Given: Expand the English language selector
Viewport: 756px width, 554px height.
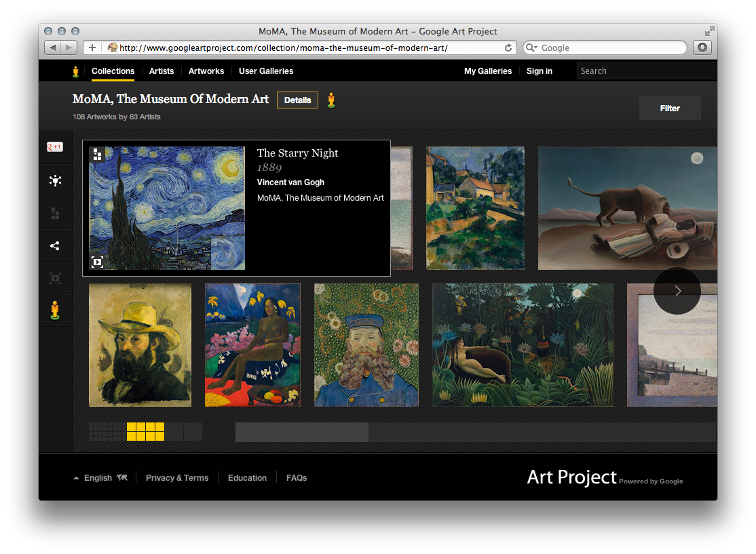Looking at the screenshot, I should pyautogui.click(x=100, y=477).
